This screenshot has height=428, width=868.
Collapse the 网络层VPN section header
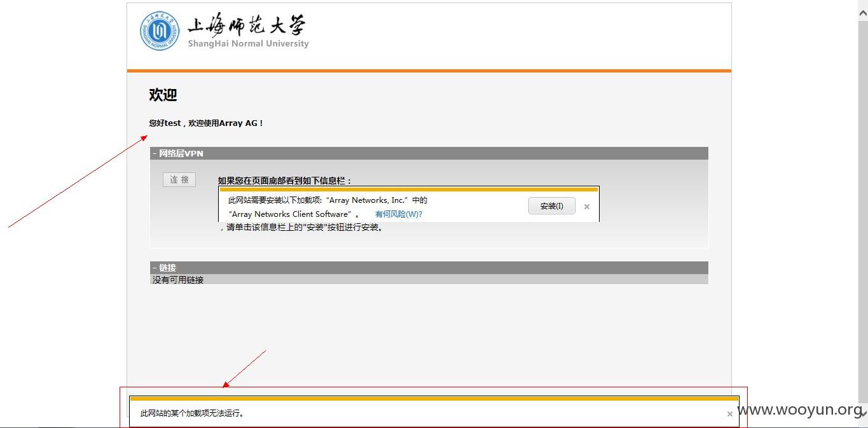click(x=429, y=153)
